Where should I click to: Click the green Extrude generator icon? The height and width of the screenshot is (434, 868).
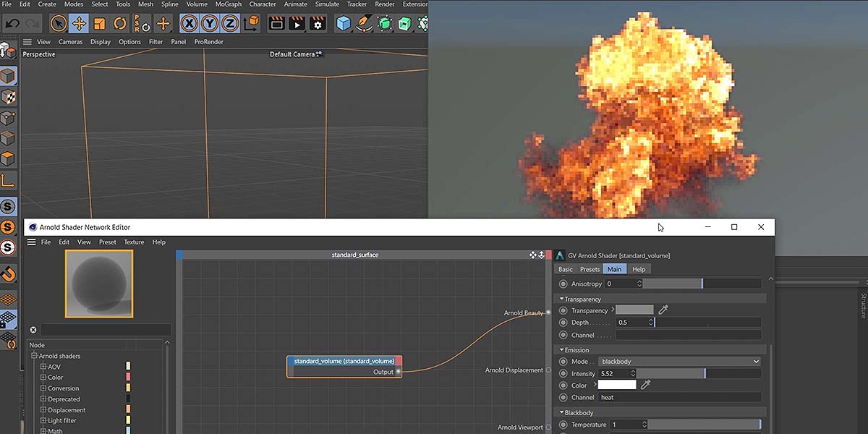405,24
